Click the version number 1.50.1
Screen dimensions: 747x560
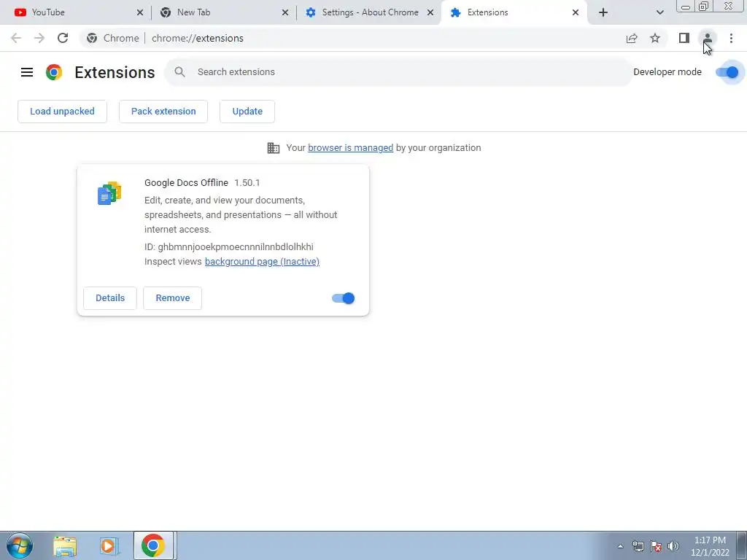(247, 183)
